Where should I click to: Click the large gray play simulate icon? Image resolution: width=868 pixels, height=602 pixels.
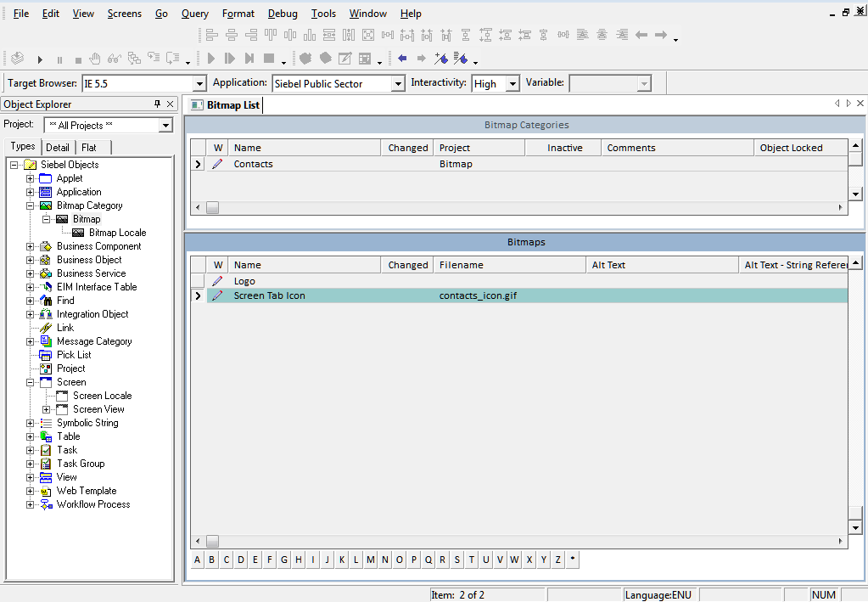[210, 58]
